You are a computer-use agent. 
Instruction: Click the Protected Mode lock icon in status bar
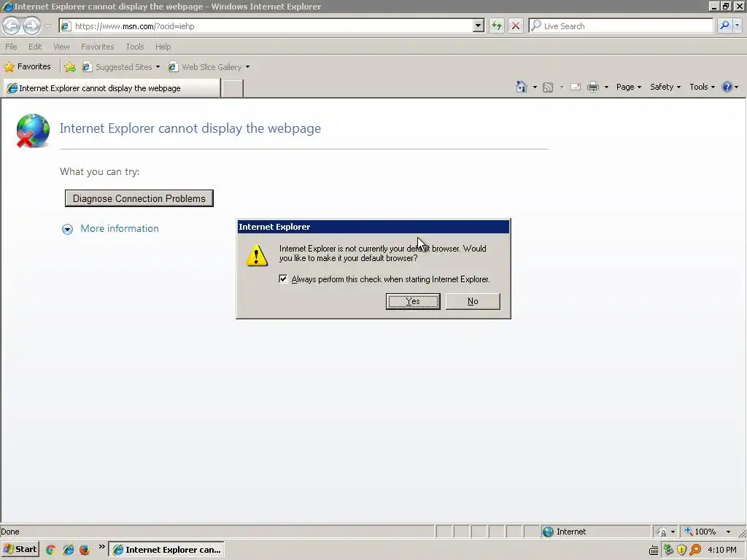[661, 532]
